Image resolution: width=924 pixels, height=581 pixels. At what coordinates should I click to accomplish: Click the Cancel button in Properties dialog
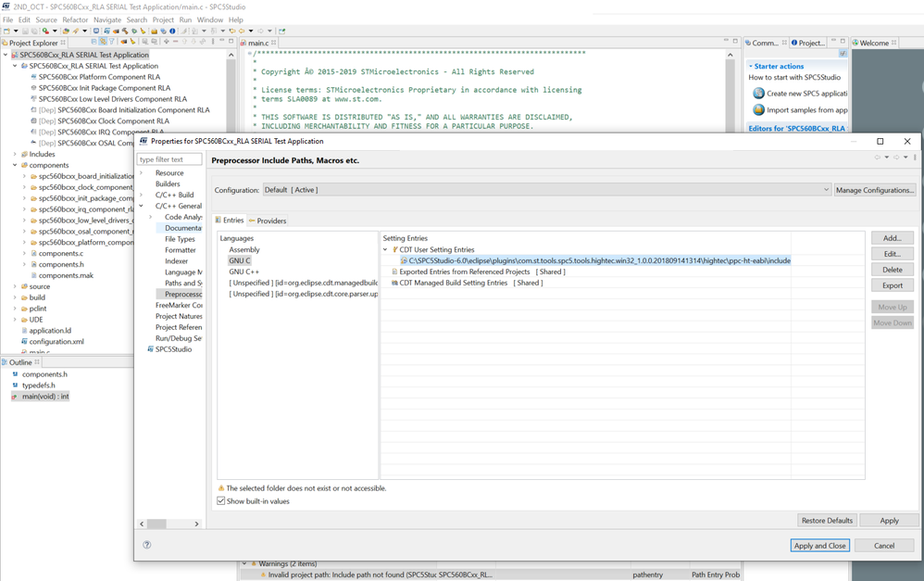pyautogui.click(x=884, y=546)
